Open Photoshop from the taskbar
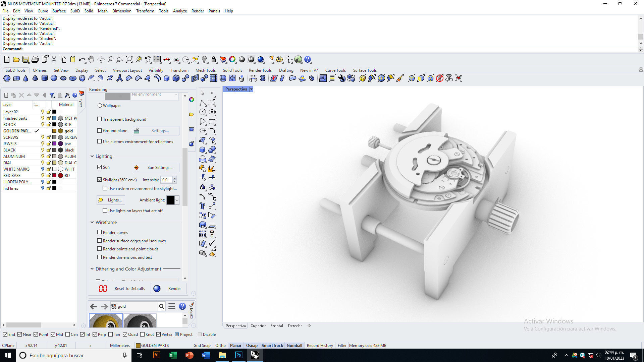 click(x=238, y=355)
